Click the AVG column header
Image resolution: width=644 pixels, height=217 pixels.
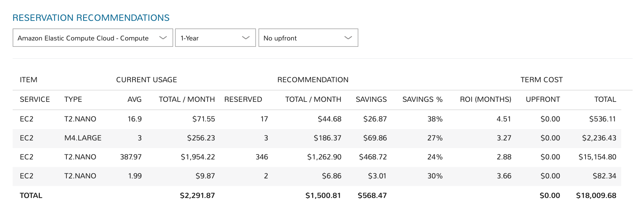click(x=134, y=99)
